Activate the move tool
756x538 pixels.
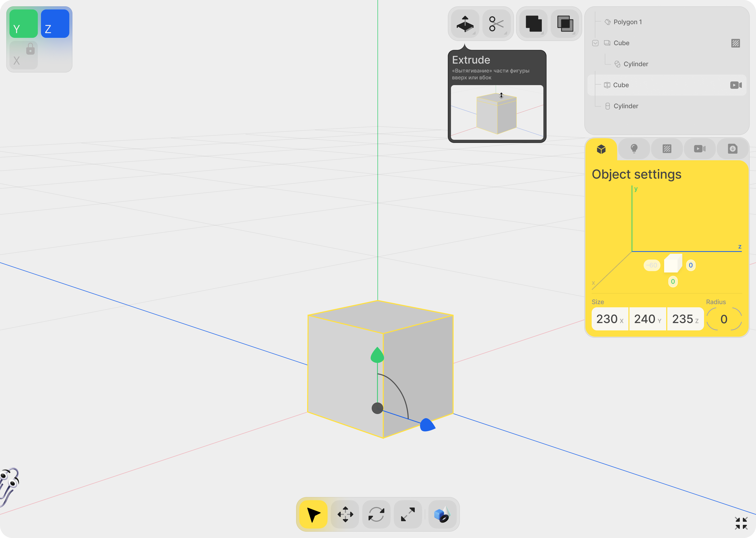pos(345,514)
